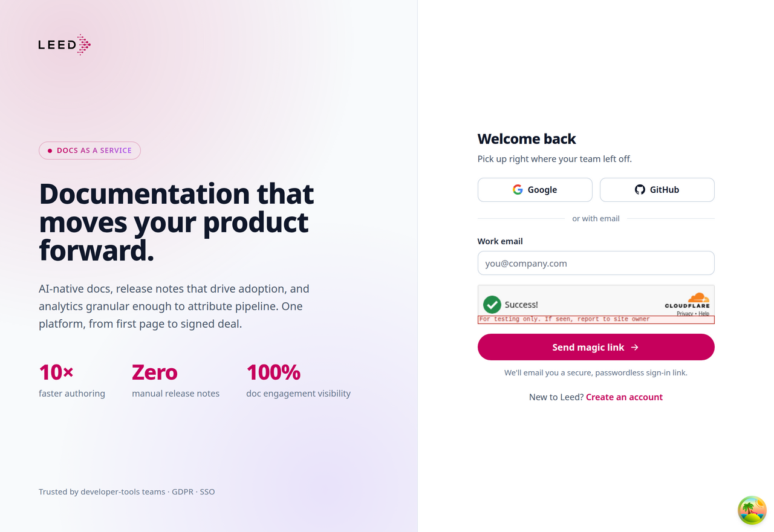The height and width of the screenshot is (532, 774).
Task: Click the pink dot in the Docs badge
Action: 50,151
